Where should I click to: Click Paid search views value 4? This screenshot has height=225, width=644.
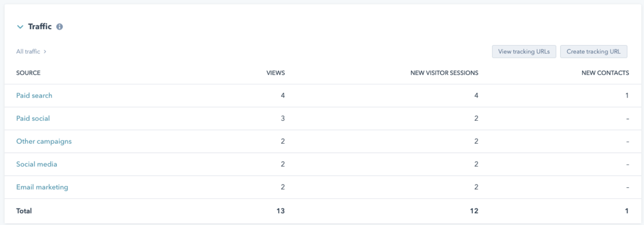283,95
